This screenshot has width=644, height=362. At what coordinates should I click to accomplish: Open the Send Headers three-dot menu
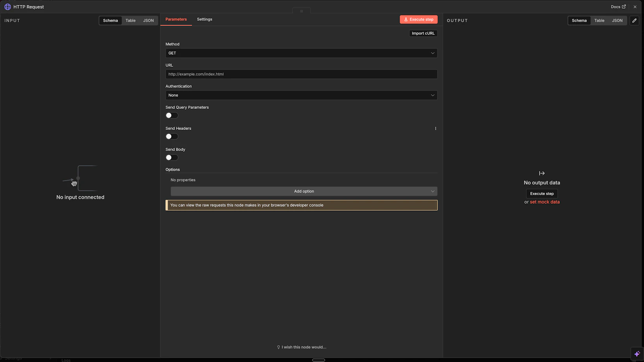tap(436, 128)
